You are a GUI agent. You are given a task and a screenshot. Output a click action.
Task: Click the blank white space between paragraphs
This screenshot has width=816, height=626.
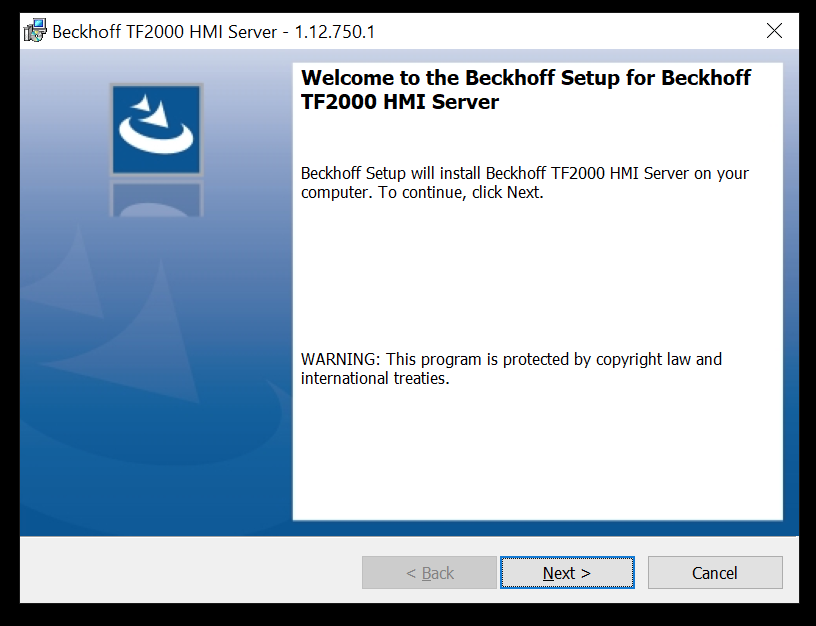[x=538, y=276]
